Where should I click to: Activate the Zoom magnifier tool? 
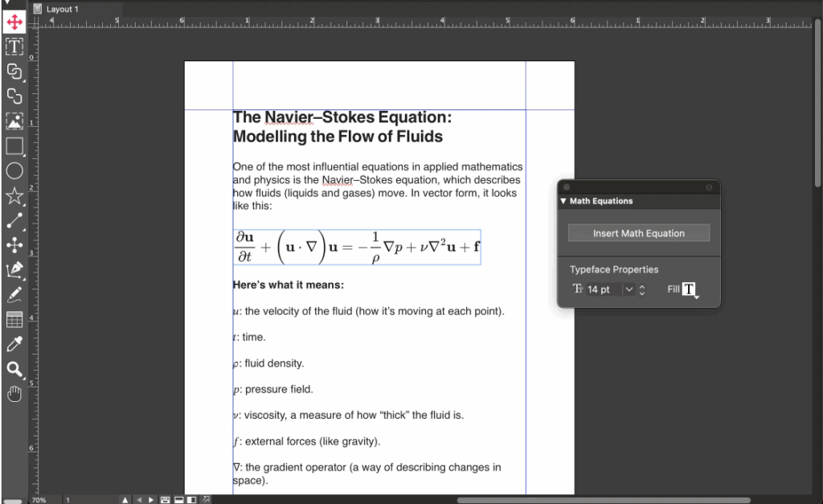(x=14, y=369)
